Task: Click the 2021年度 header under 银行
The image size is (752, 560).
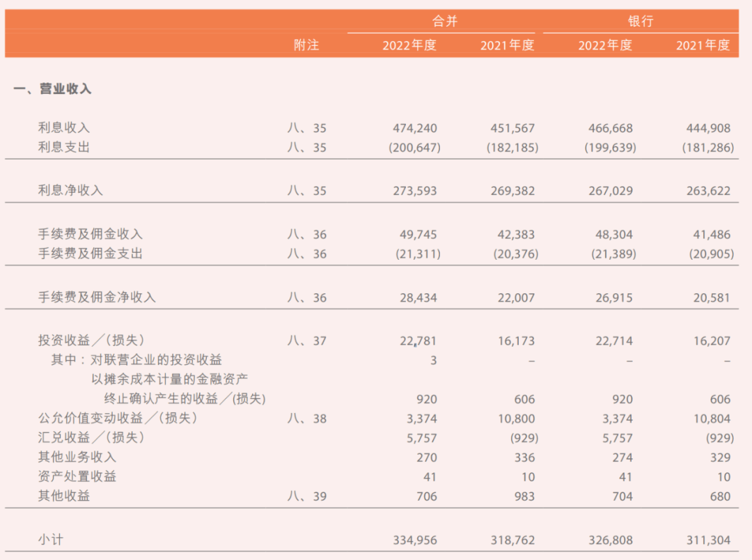Action: (705, 46)
